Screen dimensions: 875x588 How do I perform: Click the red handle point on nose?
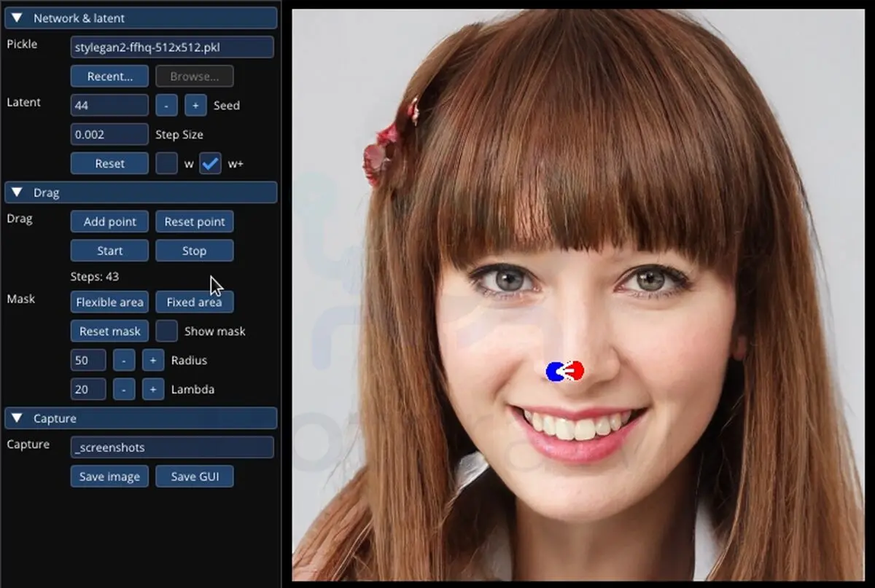(x=576, y=371)
